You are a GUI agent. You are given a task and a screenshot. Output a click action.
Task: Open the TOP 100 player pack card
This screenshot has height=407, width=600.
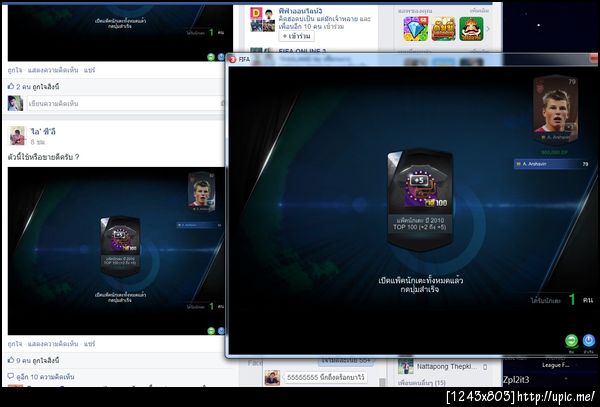(x=420, y=200)
